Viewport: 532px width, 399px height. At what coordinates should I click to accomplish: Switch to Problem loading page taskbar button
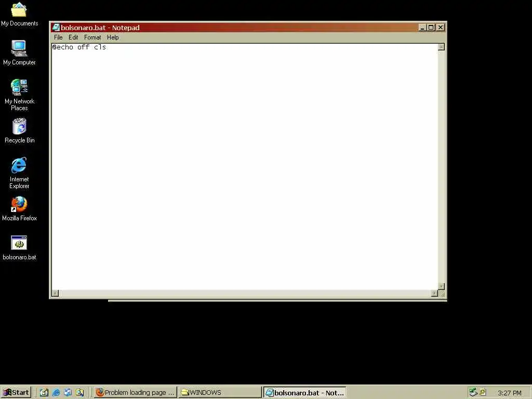136,393
